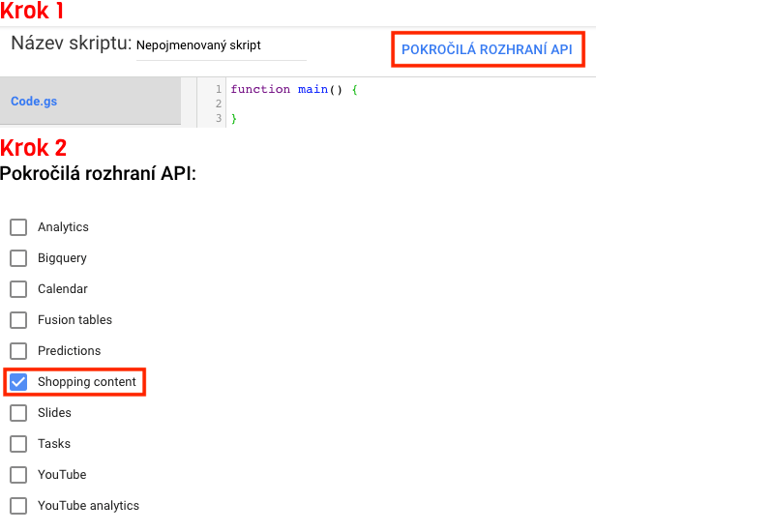Enable the YouTube analytics checkbox

pos(18,506)
